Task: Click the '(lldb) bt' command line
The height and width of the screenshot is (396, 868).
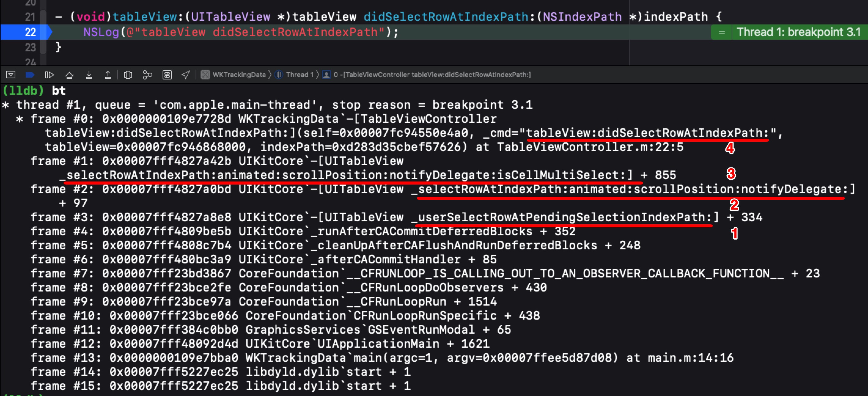Action: pos(34,90)
